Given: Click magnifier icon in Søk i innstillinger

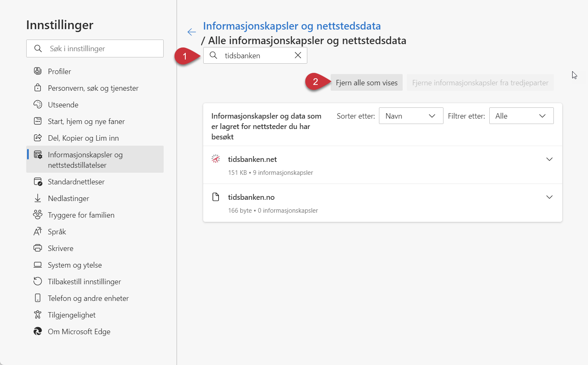Looking at the screenshot, I should click(x=38, y=49).
